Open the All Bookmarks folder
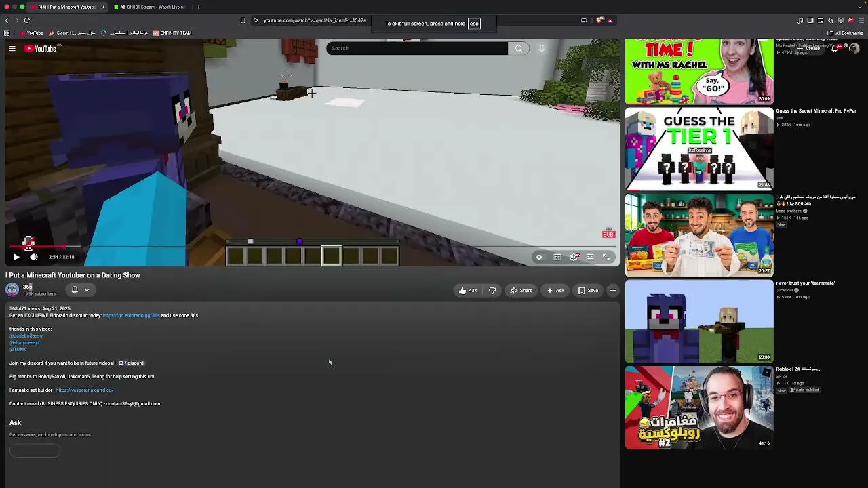868x488 pixels. [845, 33]
